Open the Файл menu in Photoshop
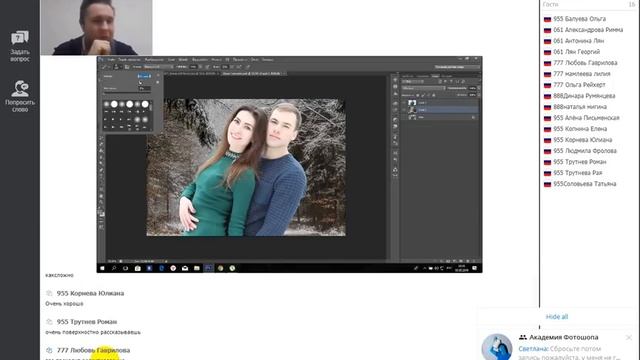 [111, 60]
